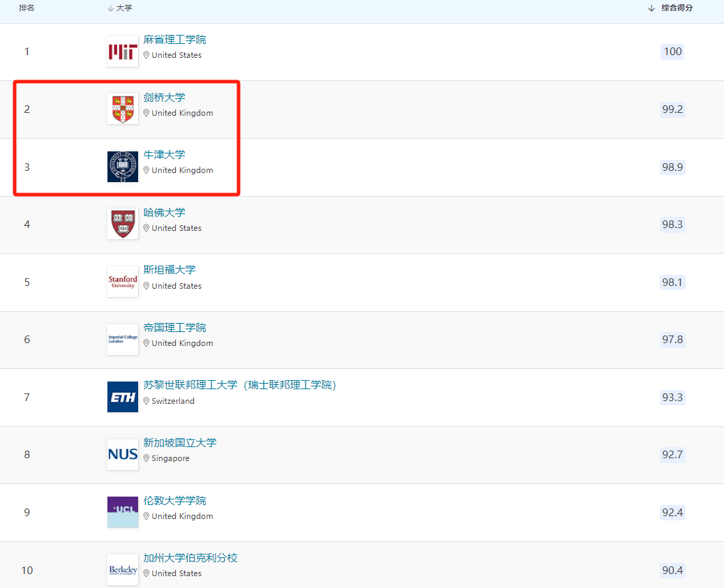The height and width of the screenshot is (588, 724).
Task: Click the Berkeley logo
Action: pyautogui.click(x=123, y=570)
